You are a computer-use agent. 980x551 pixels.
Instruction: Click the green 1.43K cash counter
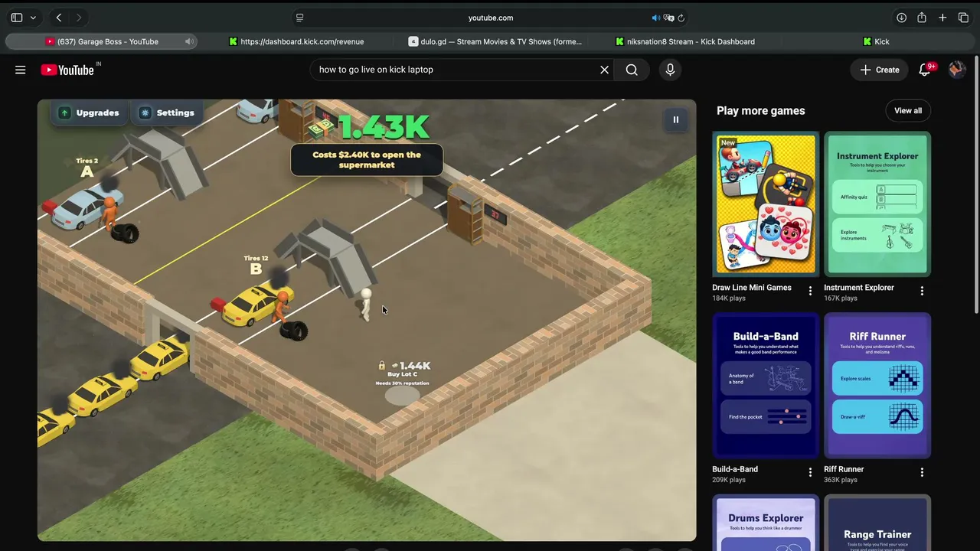(x=384, y=127)
